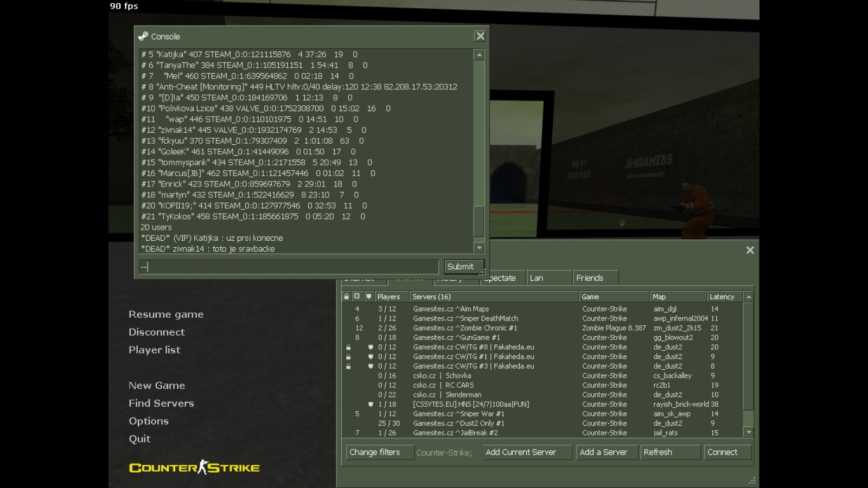This screenshot has height=488, width=868.
Task: Click the Steam logo in Console title
Action: [143, 36]
